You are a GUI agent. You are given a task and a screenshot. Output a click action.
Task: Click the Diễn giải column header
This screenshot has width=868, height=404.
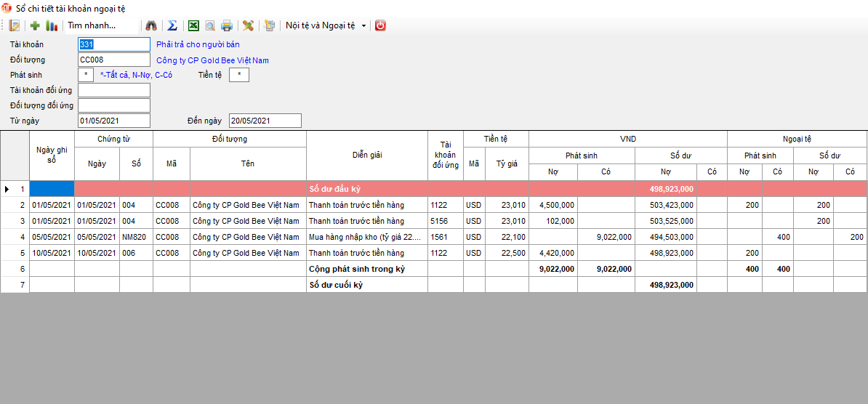pos(366,155)
